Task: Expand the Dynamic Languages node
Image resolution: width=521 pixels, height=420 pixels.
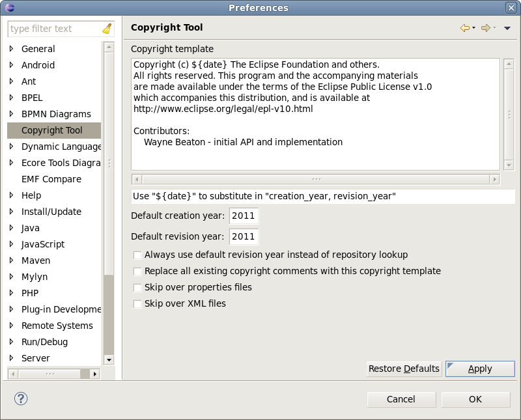Action: 11,147
